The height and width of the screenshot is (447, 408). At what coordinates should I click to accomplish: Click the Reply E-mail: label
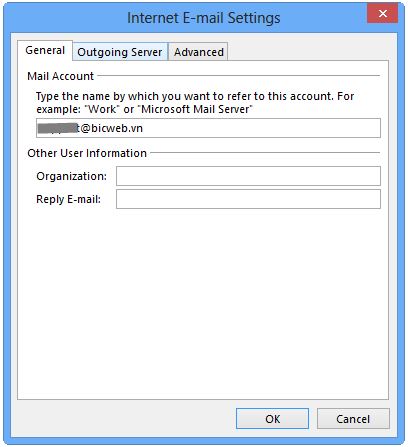point(69,199)
